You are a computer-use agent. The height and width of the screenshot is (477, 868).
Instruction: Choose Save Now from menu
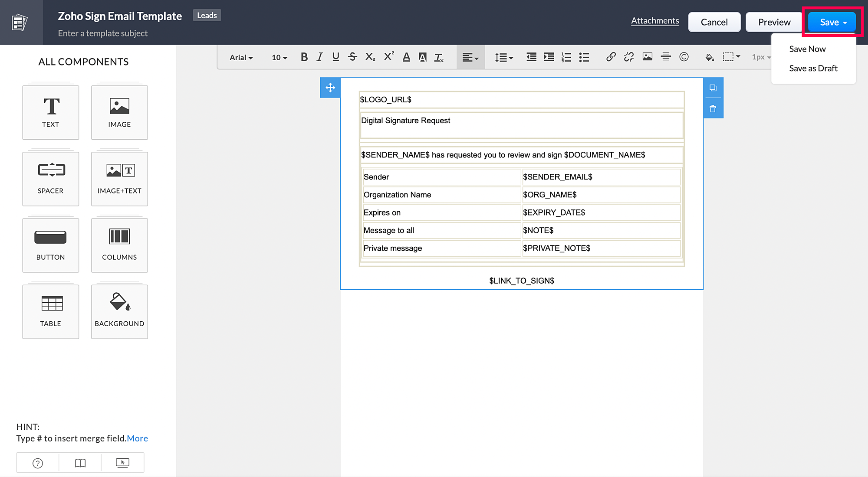point(807,49)
